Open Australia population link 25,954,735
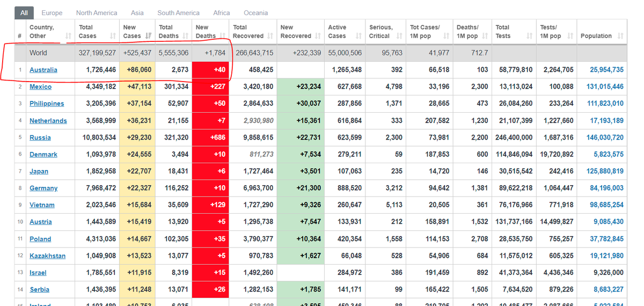The width and height of the screenshot is (644, 306). click(x=607, y=70)
